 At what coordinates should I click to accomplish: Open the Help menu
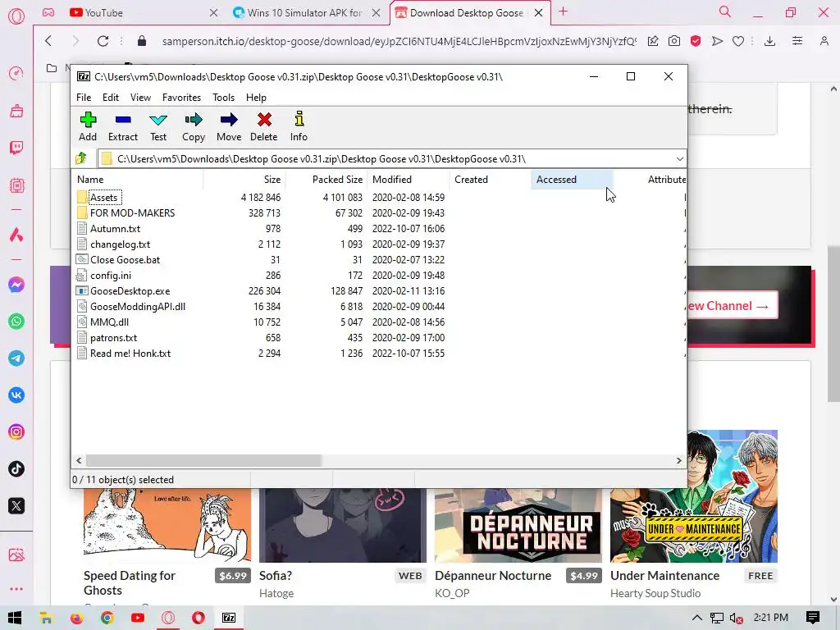click(256, 98)
